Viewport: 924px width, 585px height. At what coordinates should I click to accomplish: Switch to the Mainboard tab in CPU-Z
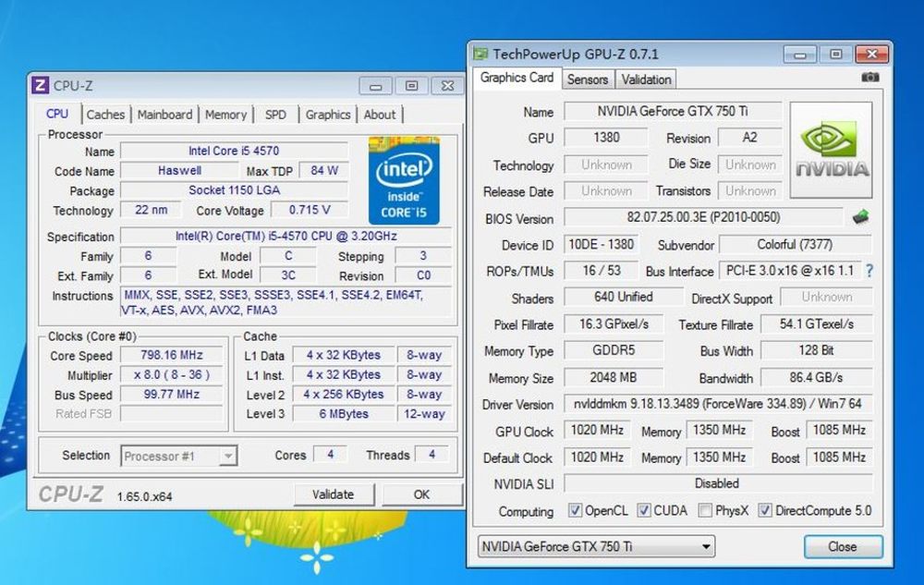tap(164, 115)
